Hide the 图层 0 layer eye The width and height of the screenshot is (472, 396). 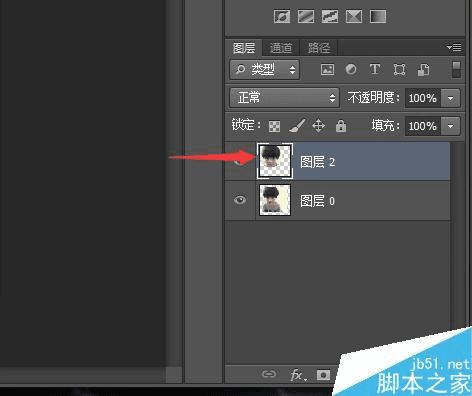[x=240, y=200]
